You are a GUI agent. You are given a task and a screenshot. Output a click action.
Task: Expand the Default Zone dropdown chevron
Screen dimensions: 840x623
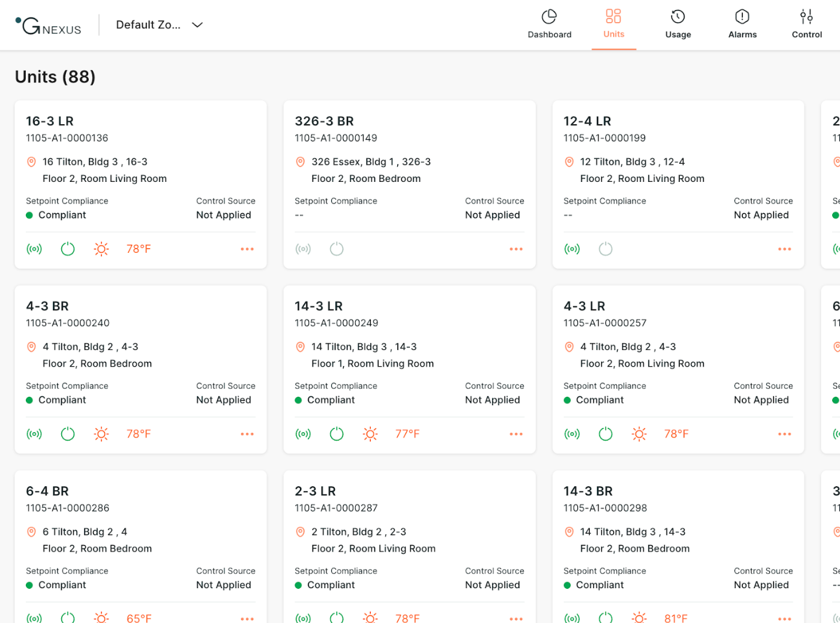click(x=197, y=25)
